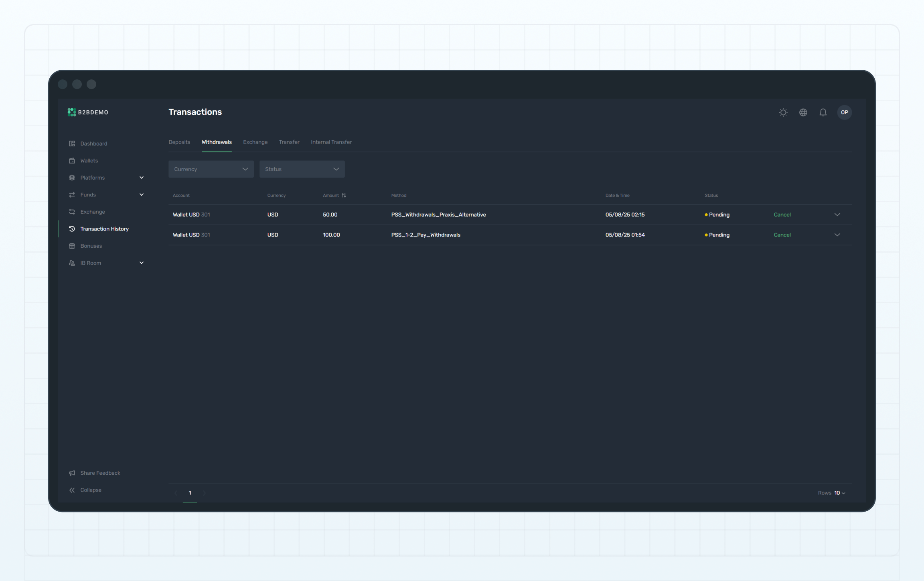Viewport: 924px width, 581px height.
Task: Switch to the Deposits tab
Action: click(179, 142)
